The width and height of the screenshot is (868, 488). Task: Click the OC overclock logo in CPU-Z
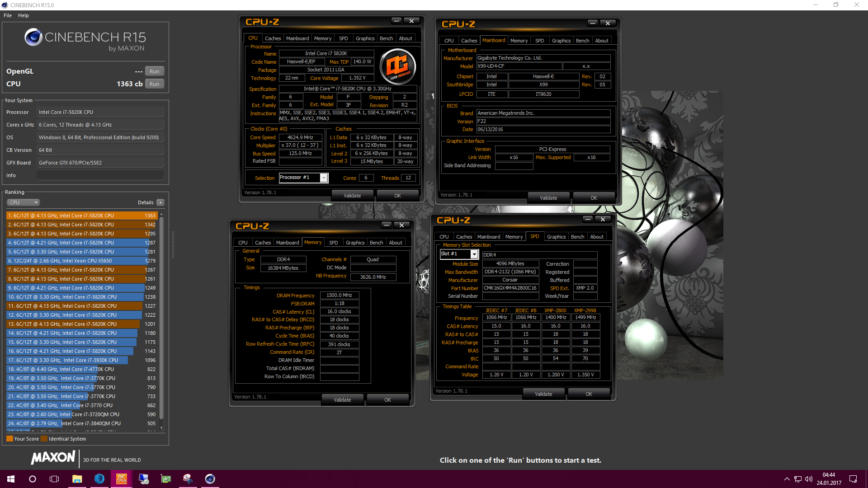[398, 67]
